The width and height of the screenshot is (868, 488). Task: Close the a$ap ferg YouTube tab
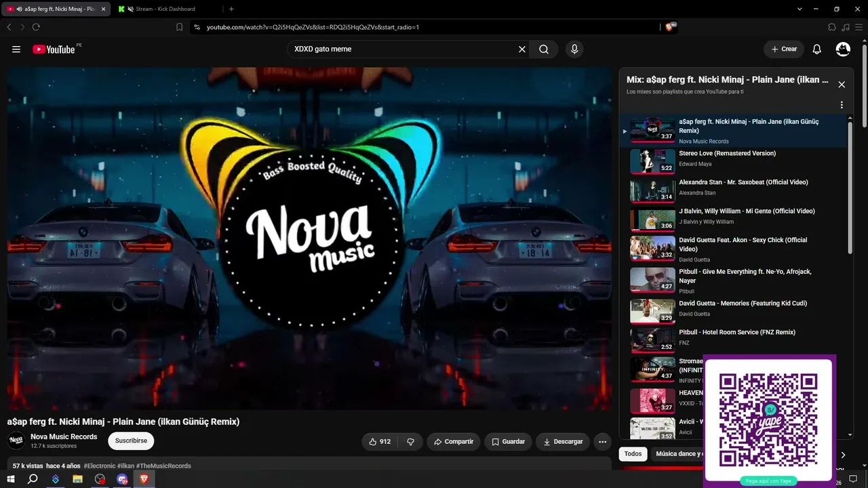104,9
